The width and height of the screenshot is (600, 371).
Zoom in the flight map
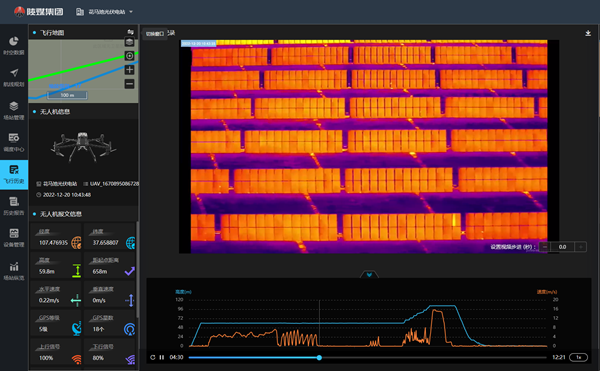click(129, 70)
